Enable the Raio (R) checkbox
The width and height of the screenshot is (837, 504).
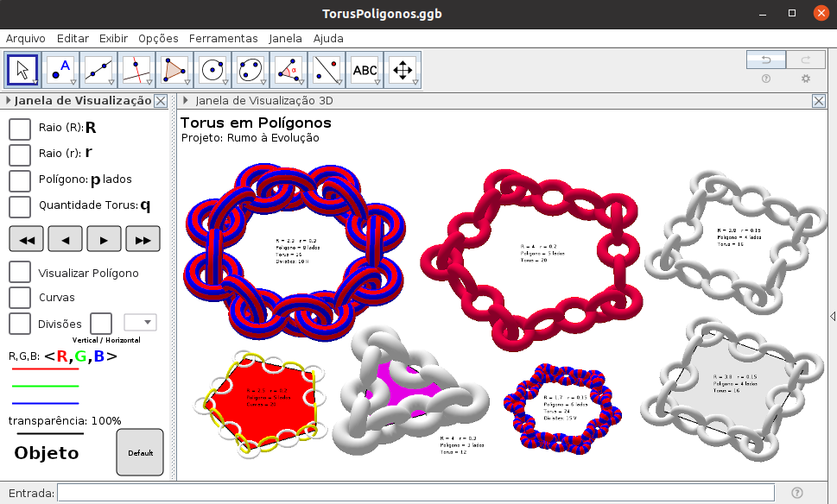(20, 129)
